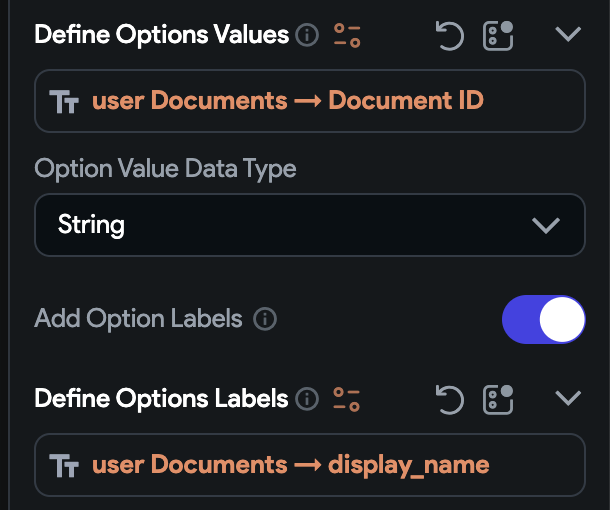Open the Option Value Data Type dropdown
The height and width of the screenshot is (510, 610).
pos(310,225)
